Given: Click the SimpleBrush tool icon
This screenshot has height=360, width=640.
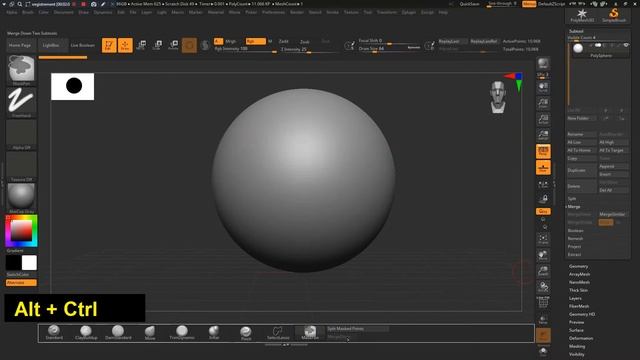Looking at the screenshot, I should [614, 15].
